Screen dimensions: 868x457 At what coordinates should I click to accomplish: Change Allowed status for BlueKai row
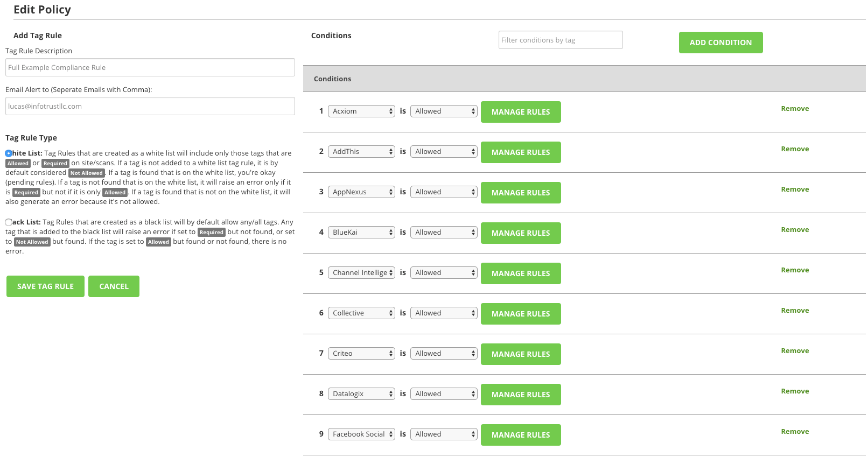point(444,233)
